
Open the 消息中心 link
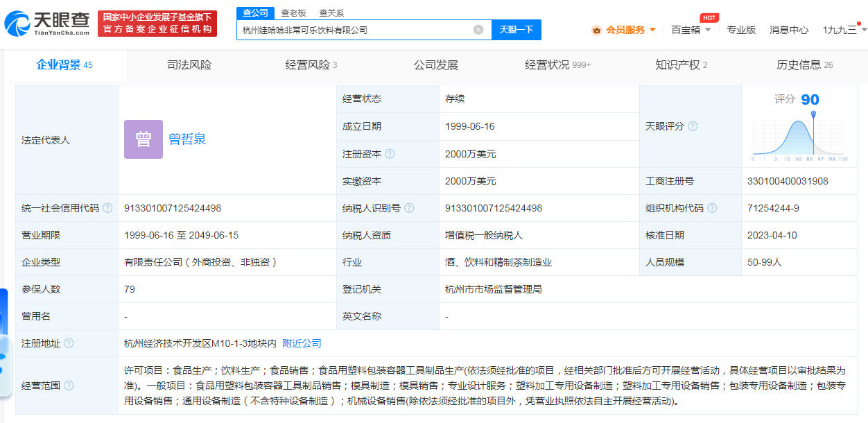click(x=789, y=30)
